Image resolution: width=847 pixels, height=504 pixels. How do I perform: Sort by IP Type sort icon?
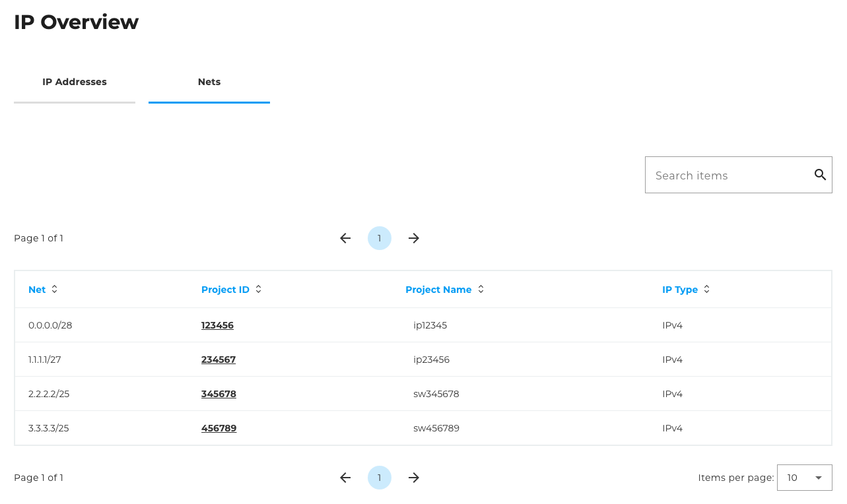coord(707,290)
